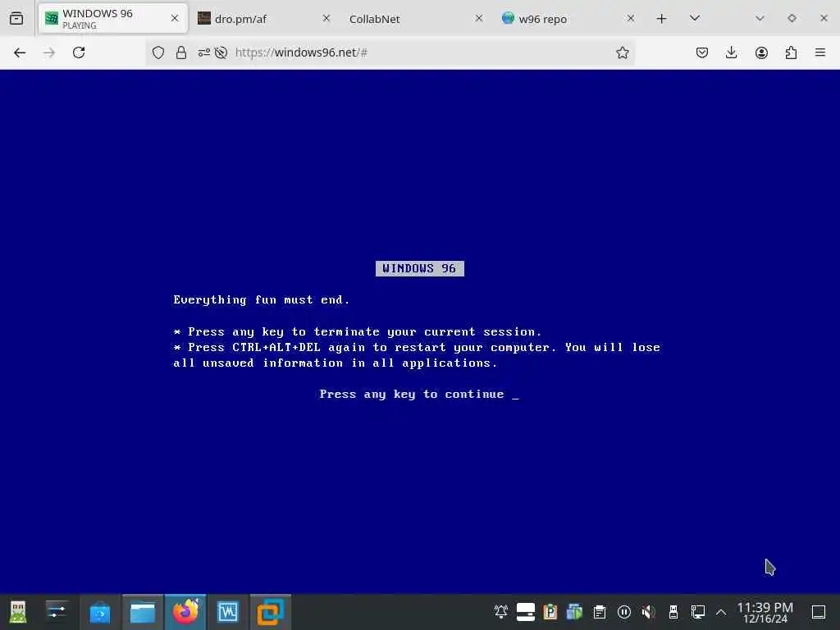Viewport: 840px width, 630px height.
Task: Minimize the Firefox window
Action: pyautogui.click(x=760, y=18)
